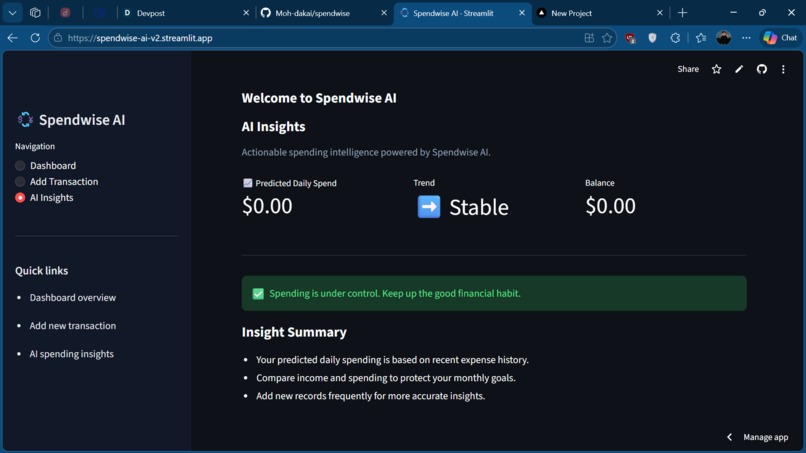Click the green checkmark in the success banner

point(258,294)
